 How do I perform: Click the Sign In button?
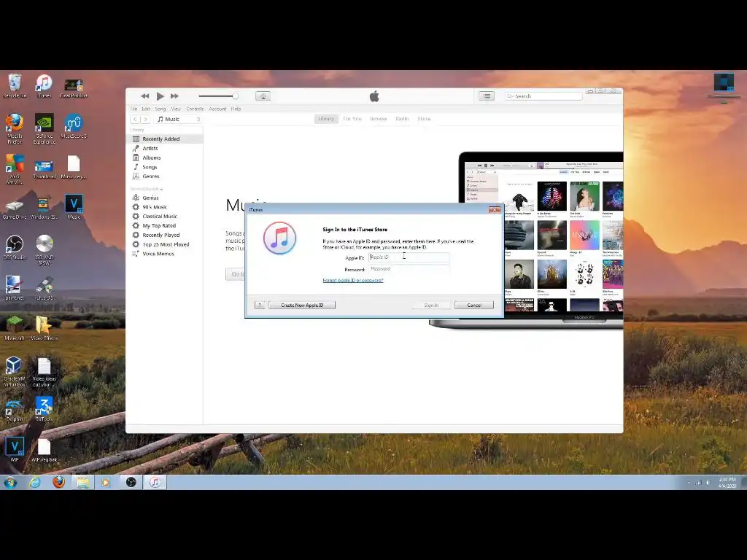pyautogui.click(x=431, y=306)
